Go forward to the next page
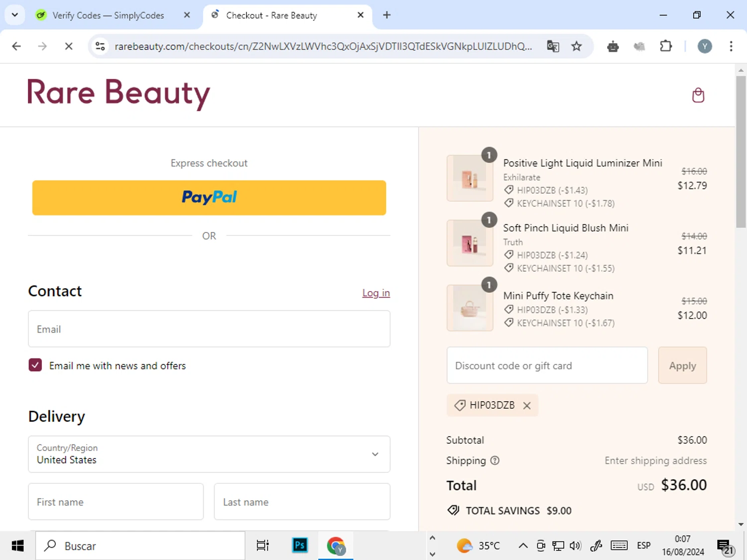 click(42, 46)
